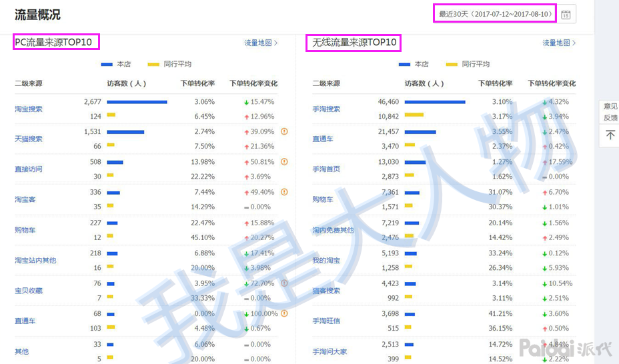The width and height of the screenshot is (619, 364).
Task: Click wireless column header 下单转化率变化
Action: (x=552, y=83)
